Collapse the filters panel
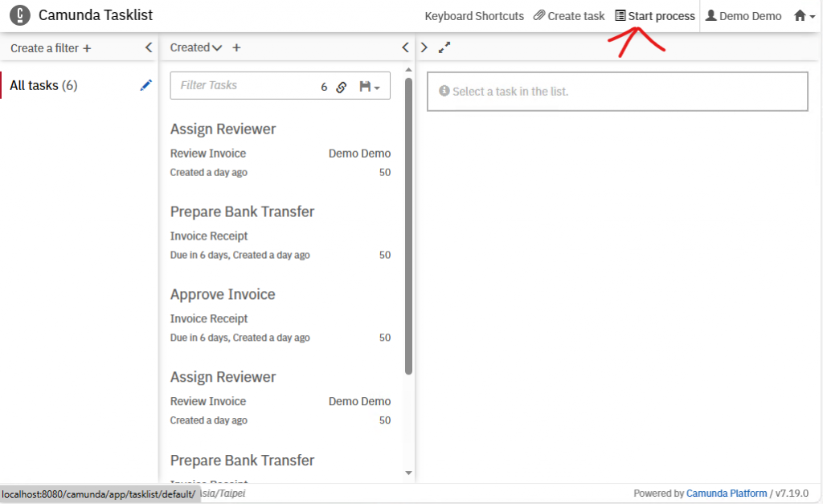The height and width of the screenshot is (504, 823). (x=149, y=47)
